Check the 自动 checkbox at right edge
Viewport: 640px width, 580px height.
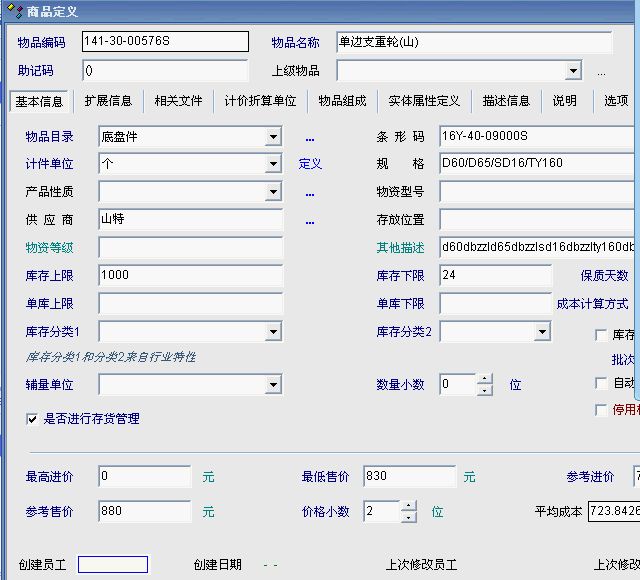601,383
